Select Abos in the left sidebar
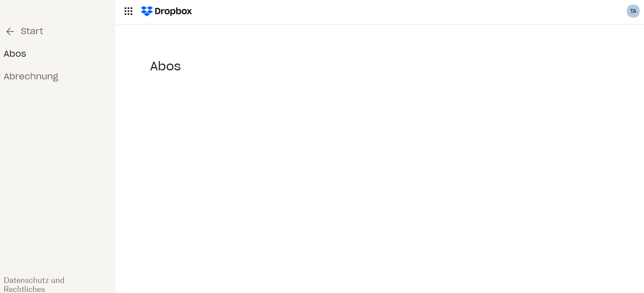This screenshot has height=293, width=644. click(x=15, y=54)
